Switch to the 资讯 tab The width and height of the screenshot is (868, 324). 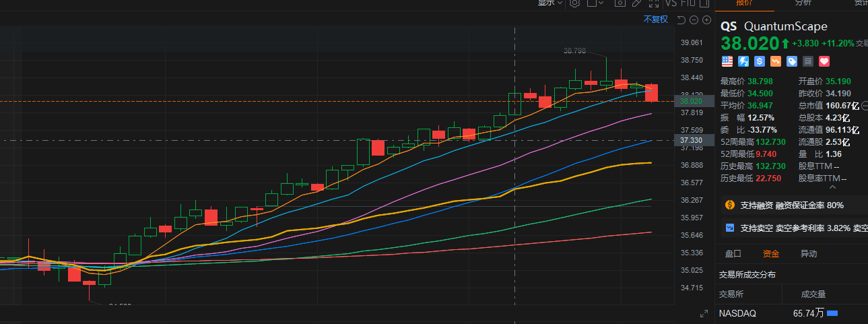pyautogui.click(x=860, y=3)
